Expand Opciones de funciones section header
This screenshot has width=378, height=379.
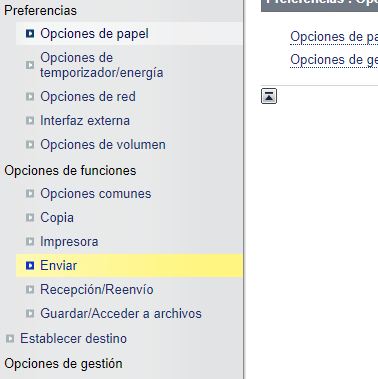70,170
